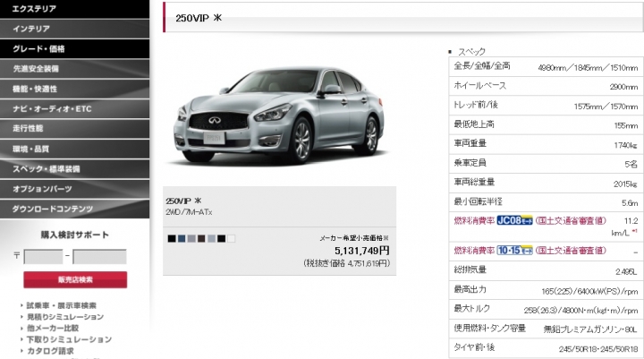Select the dark brown color swatch
Screen dimensions: 644x359
pyautogui.click(x=201, y=238)
